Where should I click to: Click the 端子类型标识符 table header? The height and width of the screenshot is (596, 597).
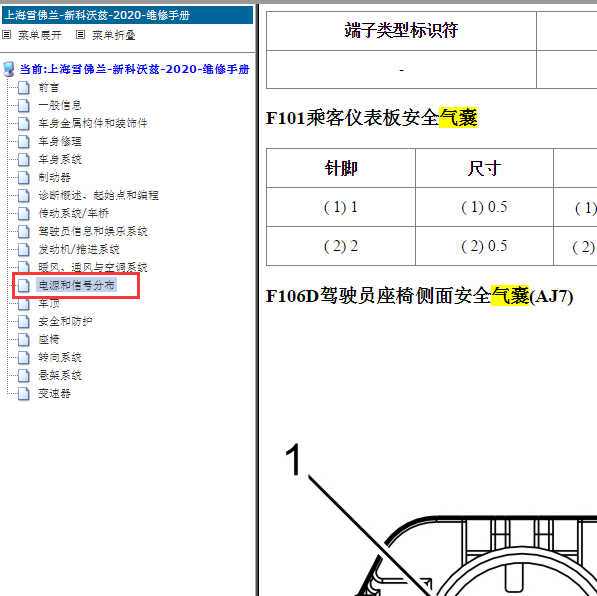coord(401,31)
